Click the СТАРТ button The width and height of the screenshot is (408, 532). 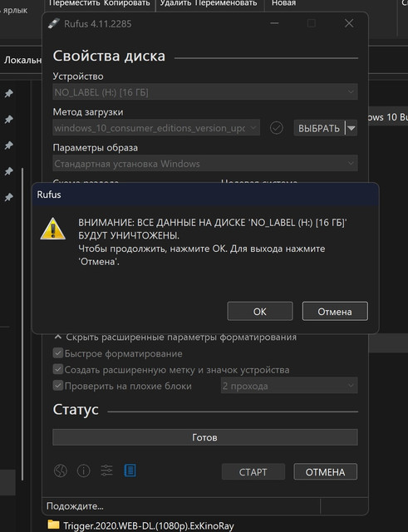tap(253, 471)
